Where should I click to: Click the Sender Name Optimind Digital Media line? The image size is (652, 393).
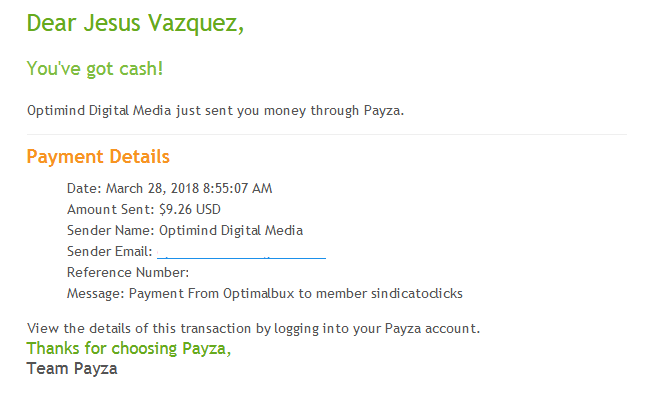click(185, 230)
